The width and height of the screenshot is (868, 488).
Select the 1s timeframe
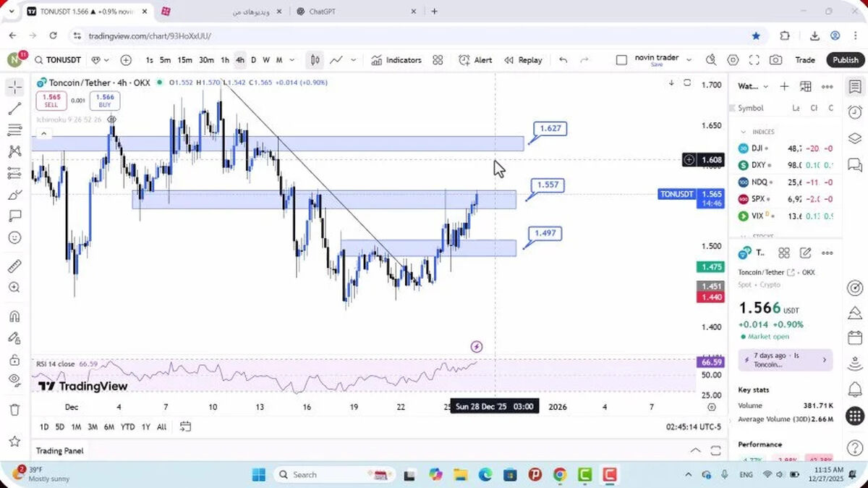click(149, 60)
